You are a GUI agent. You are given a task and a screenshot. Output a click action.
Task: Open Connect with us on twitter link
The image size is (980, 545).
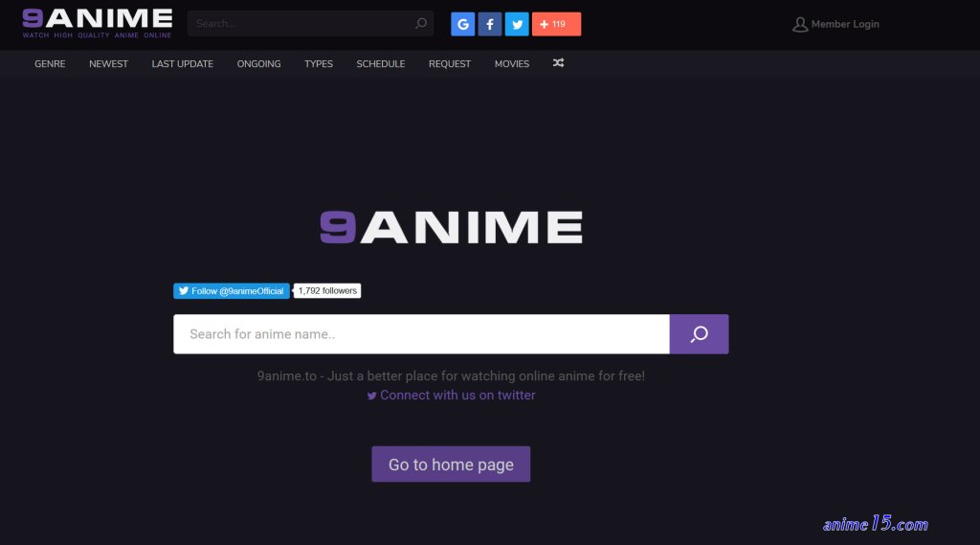(452, 396)
